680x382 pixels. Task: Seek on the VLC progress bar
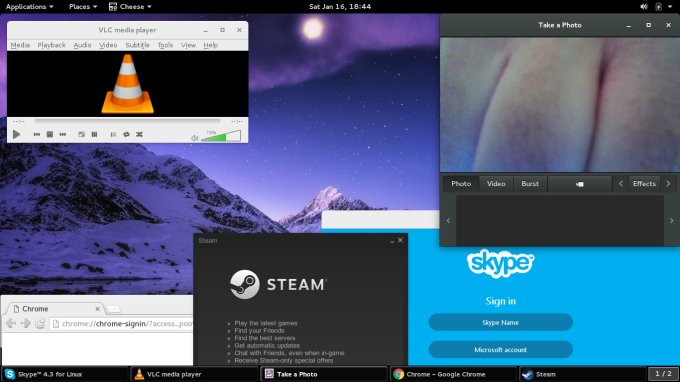(128, 121)
